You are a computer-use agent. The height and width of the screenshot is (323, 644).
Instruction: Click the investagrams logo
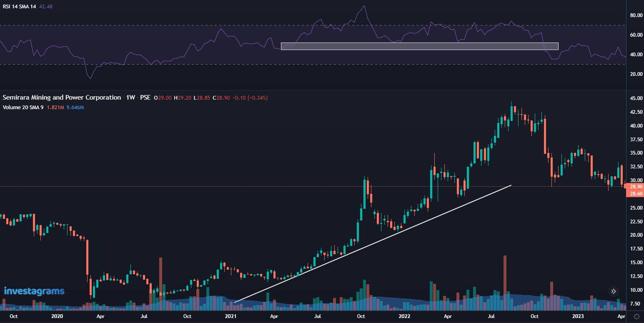click(x=34, y=291)
